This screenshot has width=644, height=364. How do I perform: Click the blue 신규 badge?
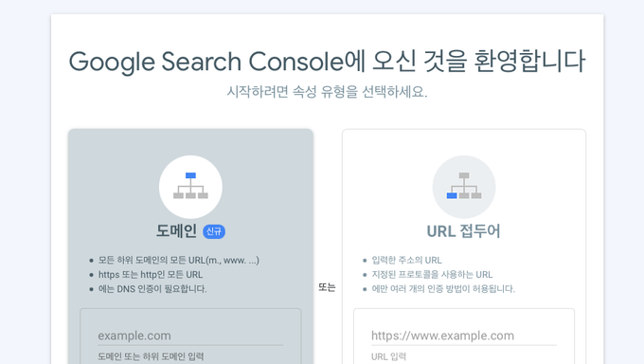(214, 231)
